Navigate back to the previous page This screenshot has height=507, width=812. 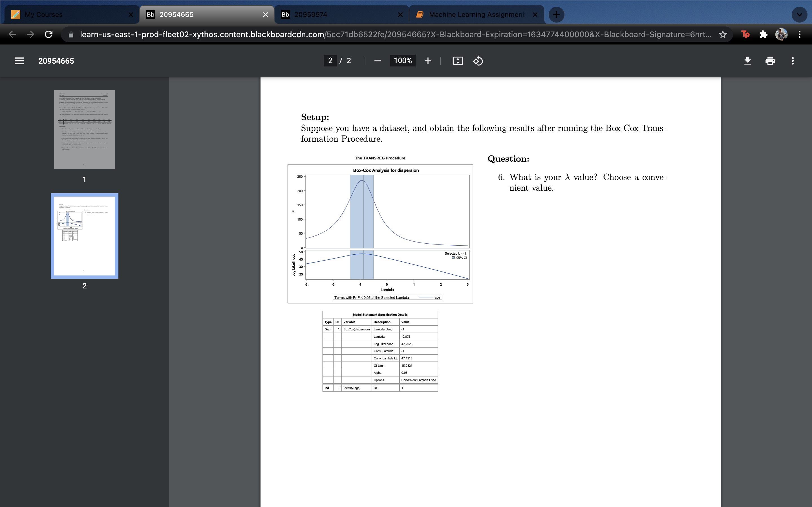tap(12, 34)
